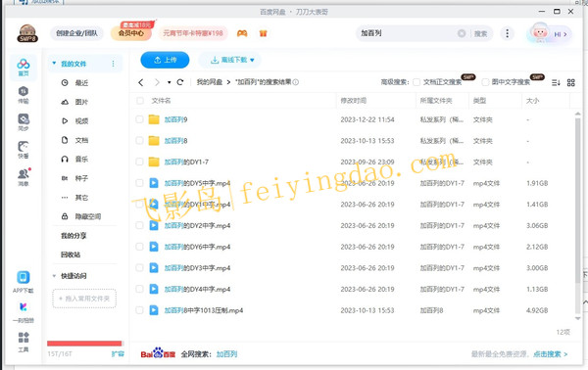588x370 pixels.
Task: Click the 搜索 search button
Action: (480, 33)
